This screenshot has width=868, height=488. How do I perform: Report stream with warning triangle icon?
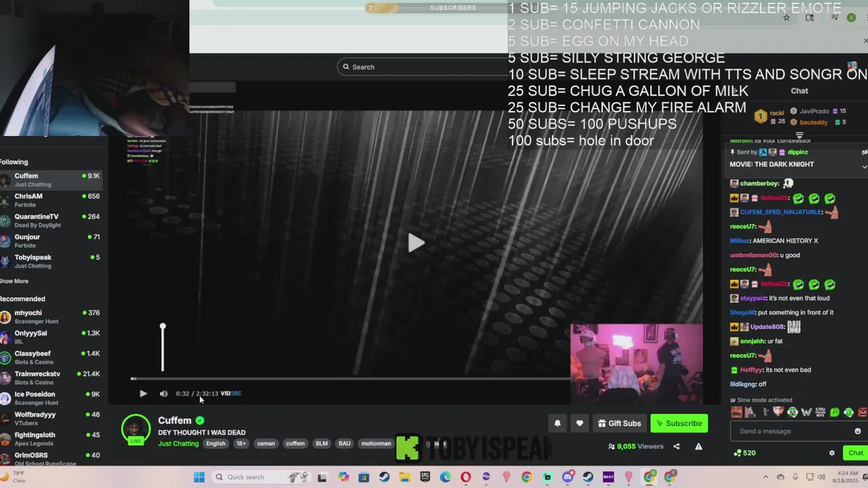[x=698, y=446]
